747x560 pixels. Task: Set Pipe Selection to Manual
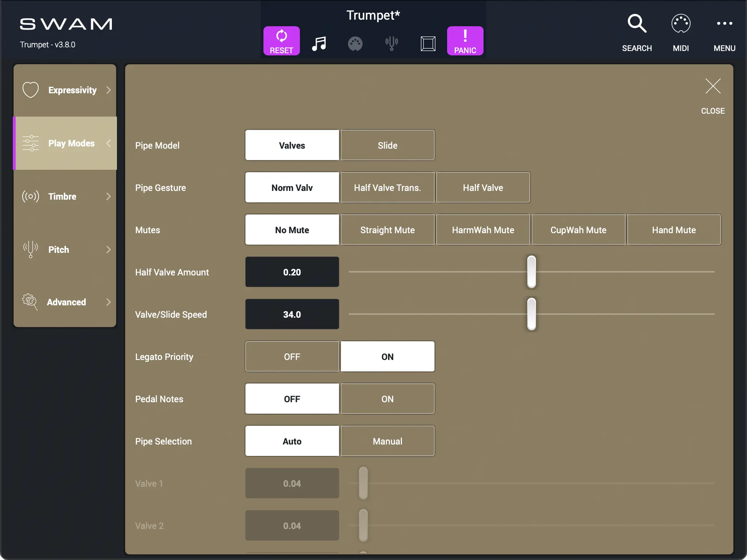click(x=387, y=441)
